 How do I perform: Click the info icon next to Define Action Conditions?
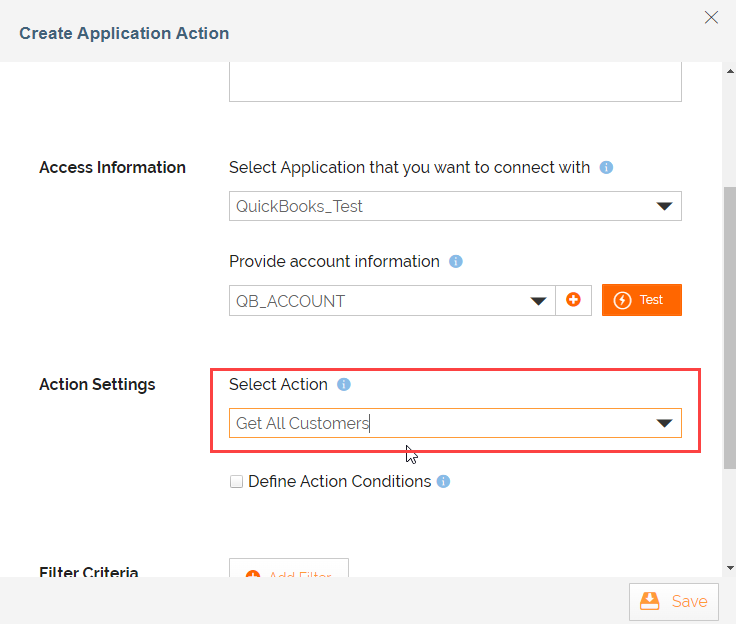coord(444,482)
